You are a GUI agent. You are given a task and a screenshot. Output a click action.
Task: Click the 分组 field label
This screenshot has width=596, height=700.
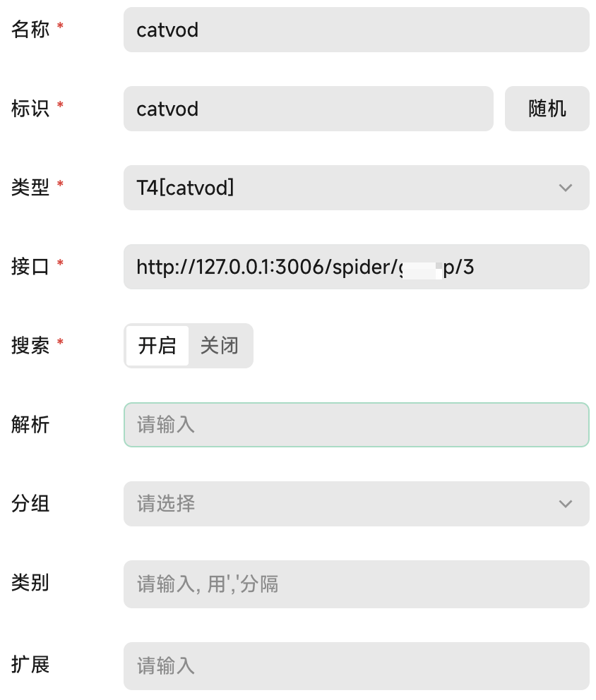point(30,504)
